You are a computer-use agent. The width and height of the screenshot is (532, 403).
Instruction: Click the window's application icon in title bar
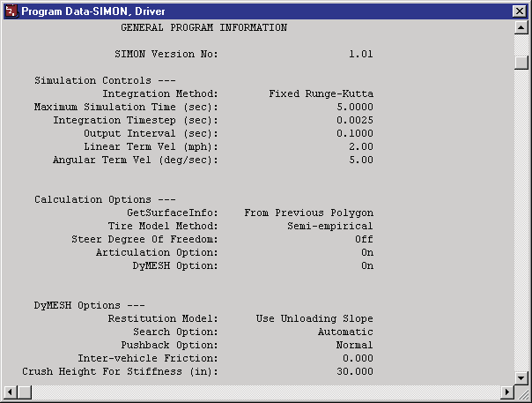point(11,11)
